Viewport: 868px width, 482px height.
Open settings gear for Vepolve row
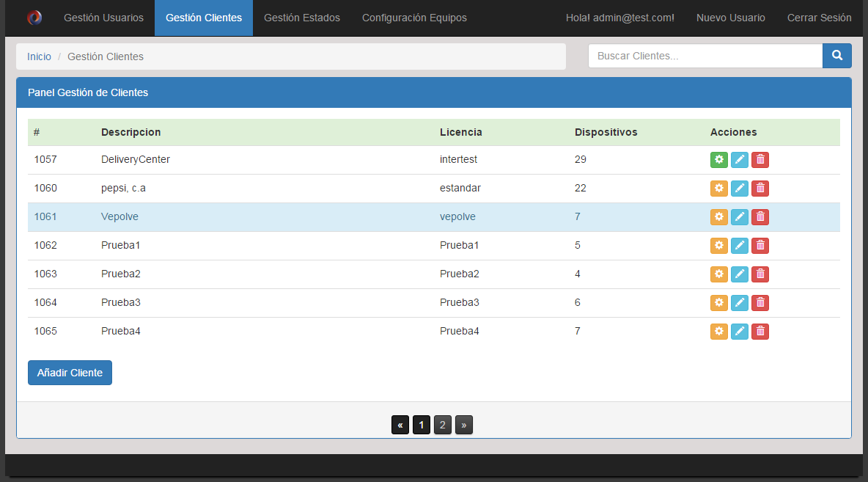pyautogui.click(x=718, y=216)
